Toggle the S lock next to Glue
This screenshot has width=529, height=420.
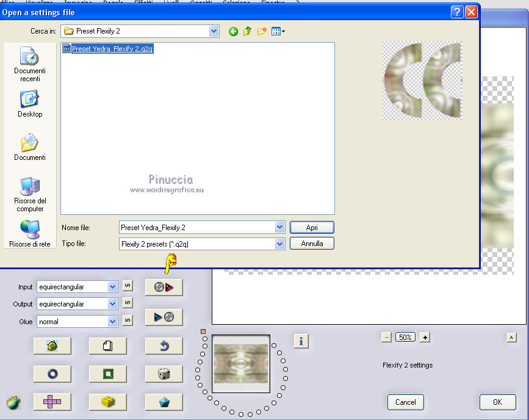click(128, 320)
